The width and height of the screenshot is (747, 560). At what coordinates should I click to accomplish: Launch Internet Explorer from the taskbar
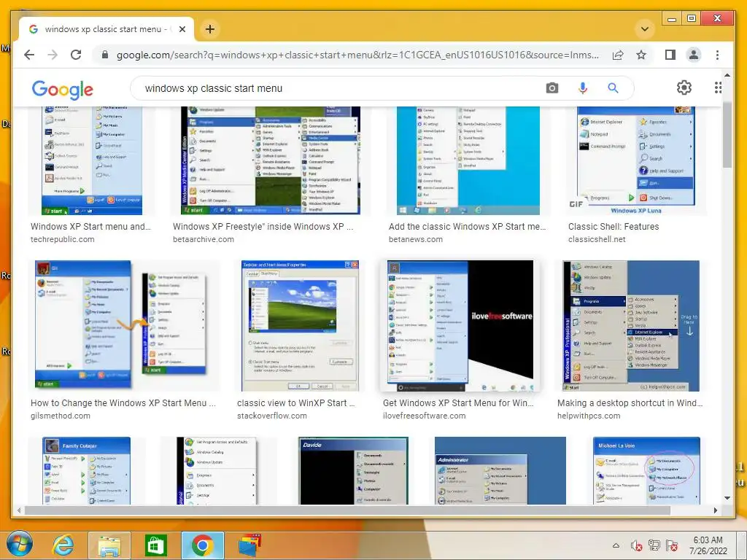tap(63, 545)
